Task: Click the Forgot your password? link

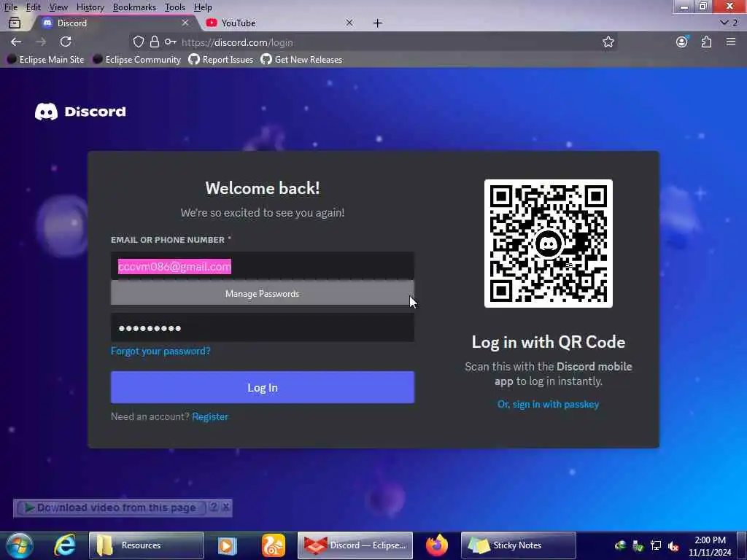Action: [x=160, y=351]
